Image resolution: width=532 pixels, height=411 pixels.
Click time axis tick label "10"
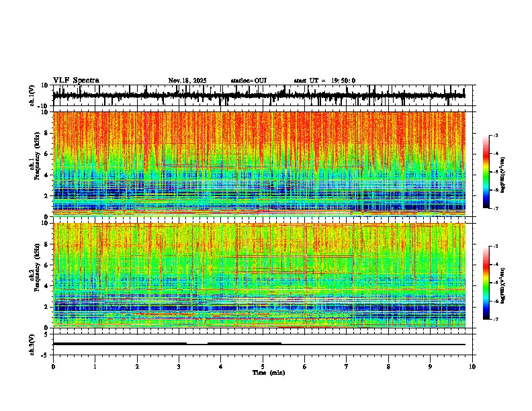tap(472, 367)
